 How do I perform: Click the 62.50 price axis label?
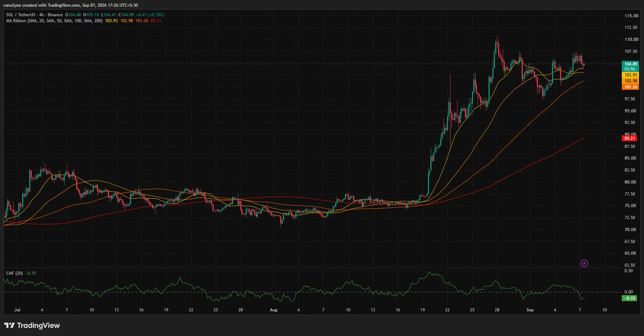click(x=630, y=265)
